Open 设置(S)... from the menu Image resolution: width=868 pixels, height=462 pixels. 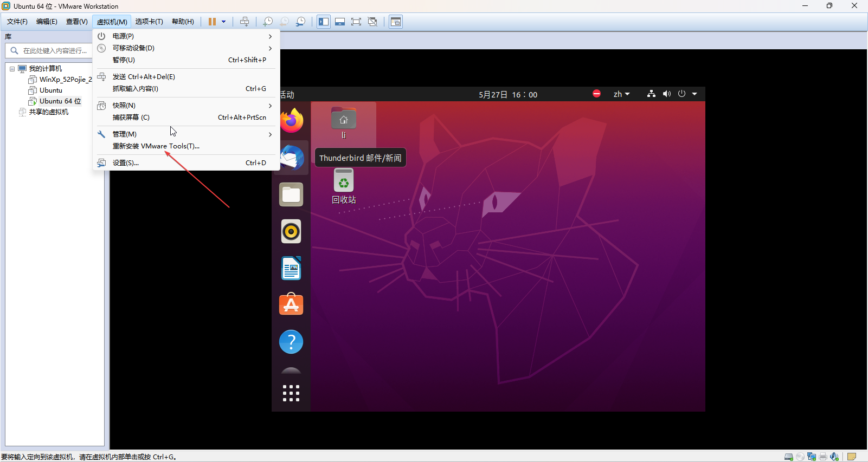[x=186, y=163]
